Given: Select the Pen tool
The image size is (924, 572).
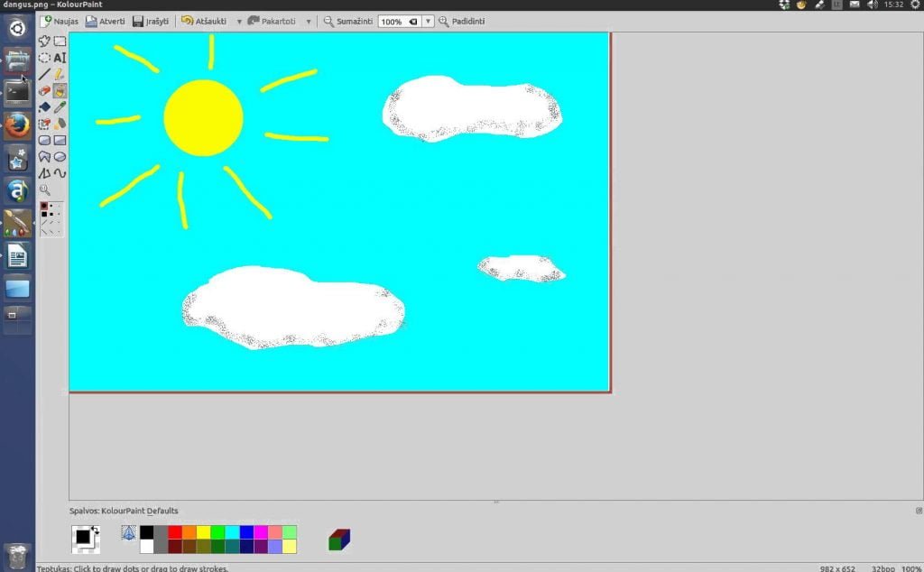Looking at the screenshot, I should coord(60,74).
